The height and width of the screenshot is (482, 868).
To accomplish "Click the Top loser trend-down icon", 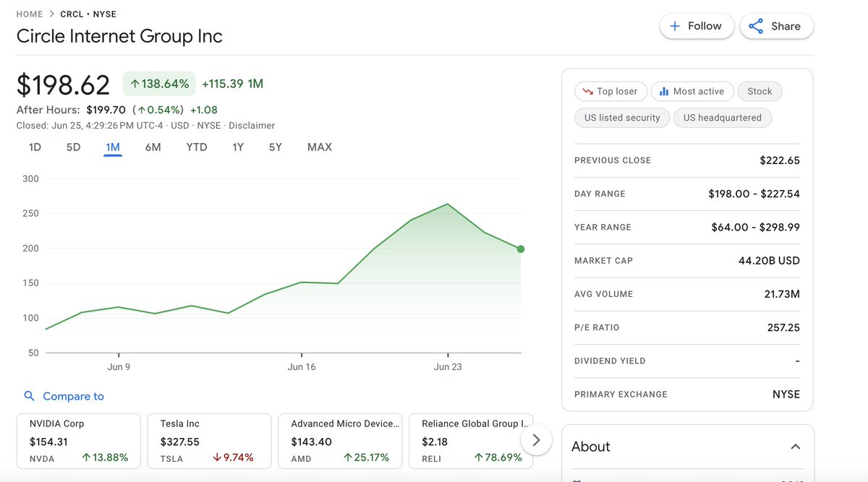I will coord(587,92).
